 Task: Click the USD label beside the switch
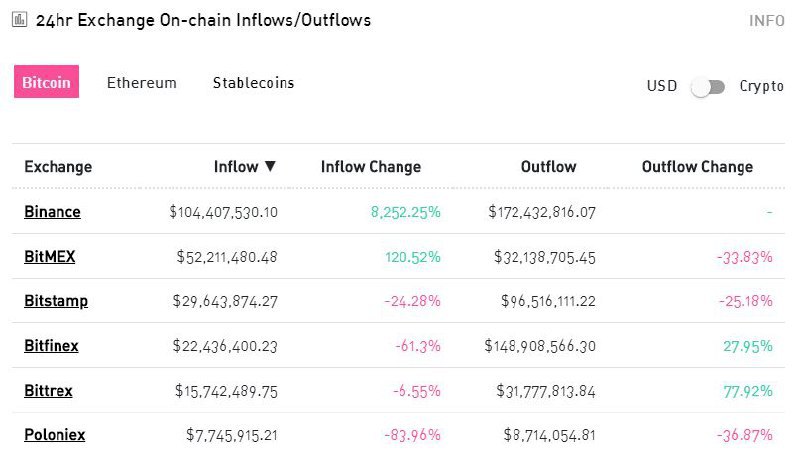pos(662,87)
